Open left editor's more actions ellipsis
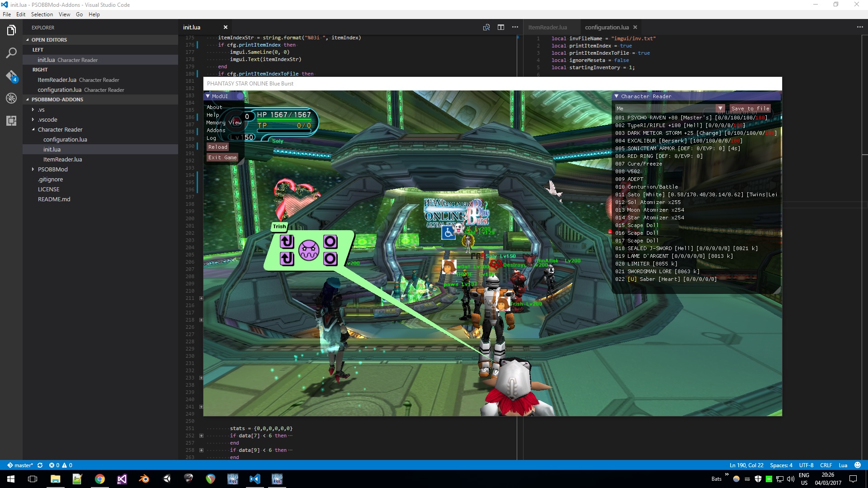Image resolution: width=868 pixels, height=488 pixels. tap(515, 27)
